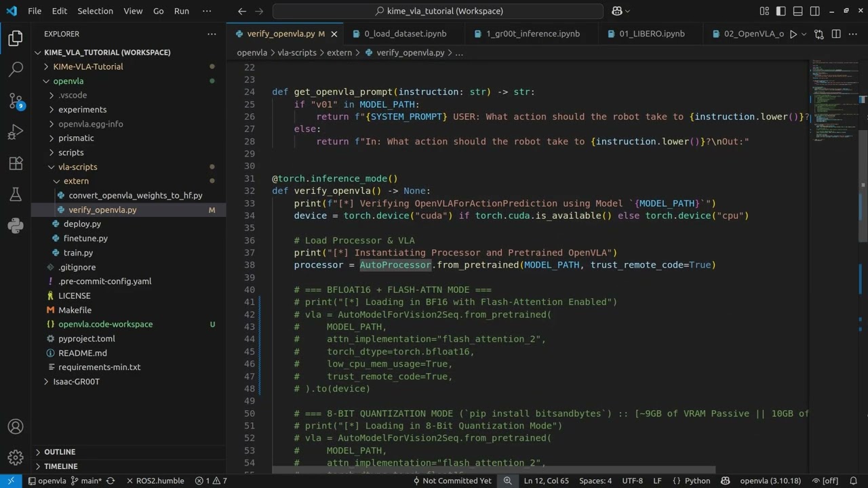Expand the experiments folder

point(82,109)
